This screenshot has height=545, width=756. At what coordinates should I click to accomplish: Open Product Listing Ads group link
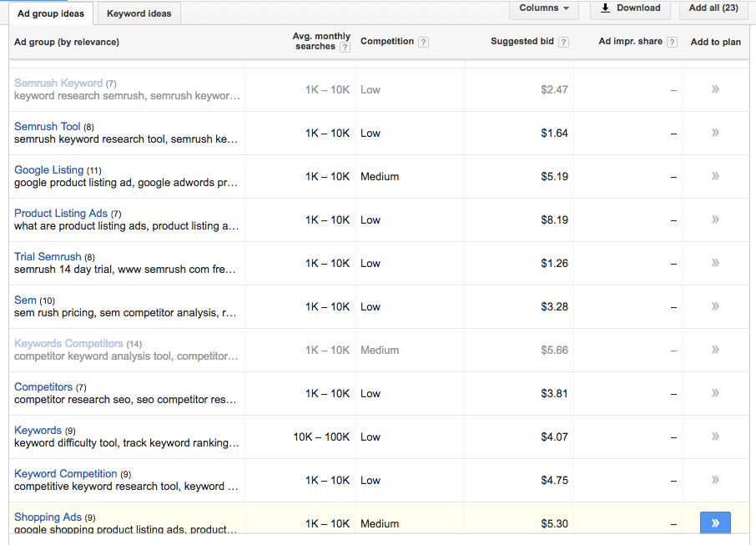click(x=61, y=213)
